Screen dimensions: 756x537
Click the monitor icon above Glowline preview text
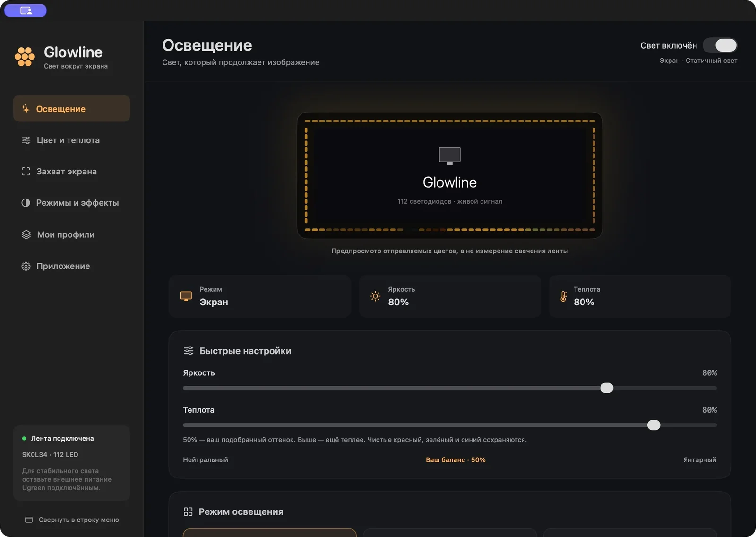pyautogui.click(x=450, y=156)
